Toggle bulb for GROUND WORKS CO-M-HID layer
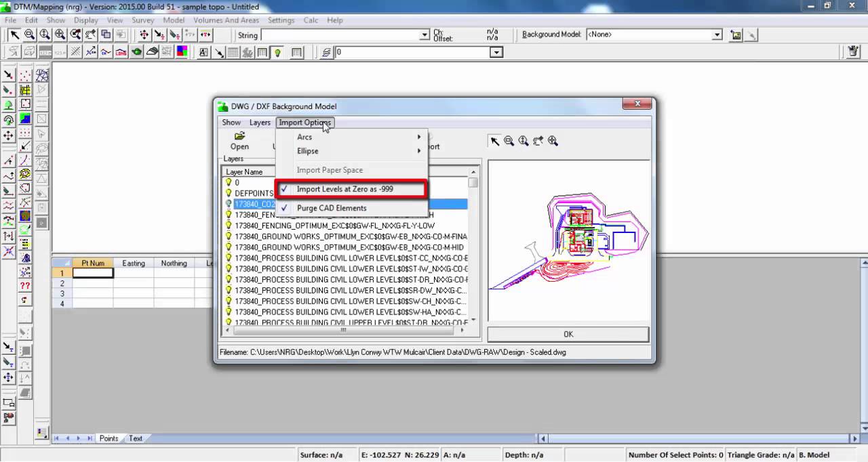Screen dimensions: 868x462 click(x=229, y=247)
